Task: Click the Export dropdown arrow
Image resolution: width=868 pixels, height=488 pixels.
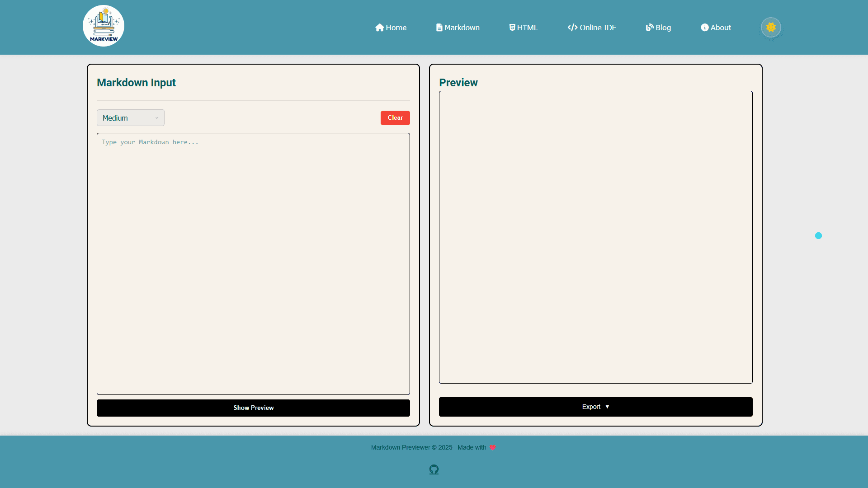Action: pyautogui.click(x=607, y=407)
